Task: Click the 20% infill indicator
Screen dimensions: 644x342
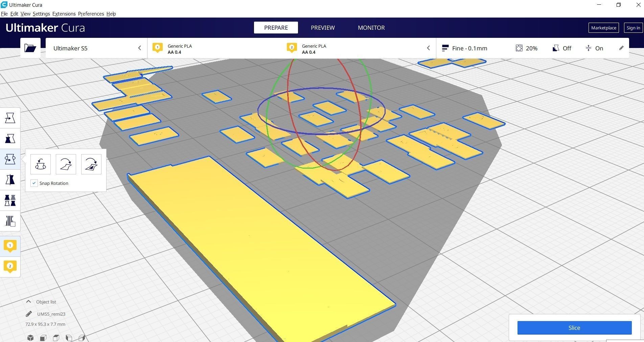Action: [527, 48]
